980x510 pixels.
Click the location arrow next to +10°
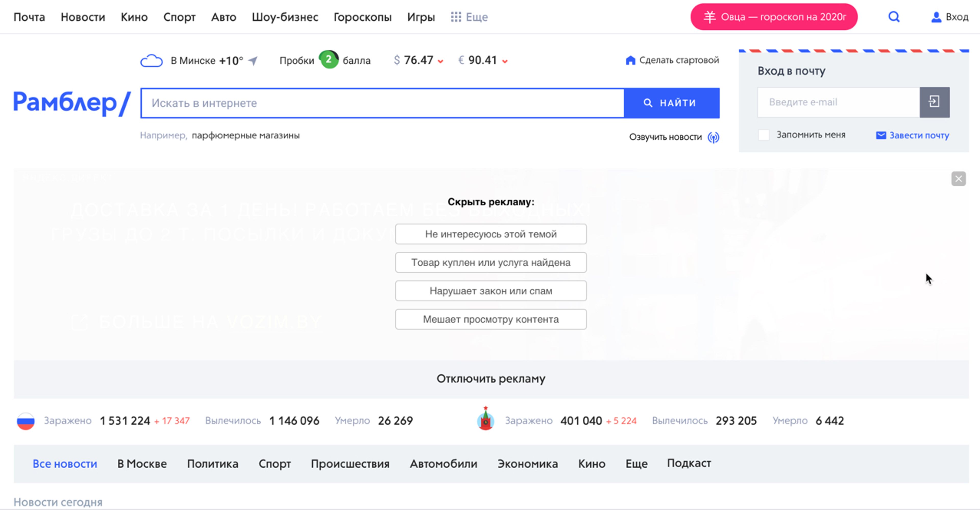pyautogui.click(x=253, y=61)
